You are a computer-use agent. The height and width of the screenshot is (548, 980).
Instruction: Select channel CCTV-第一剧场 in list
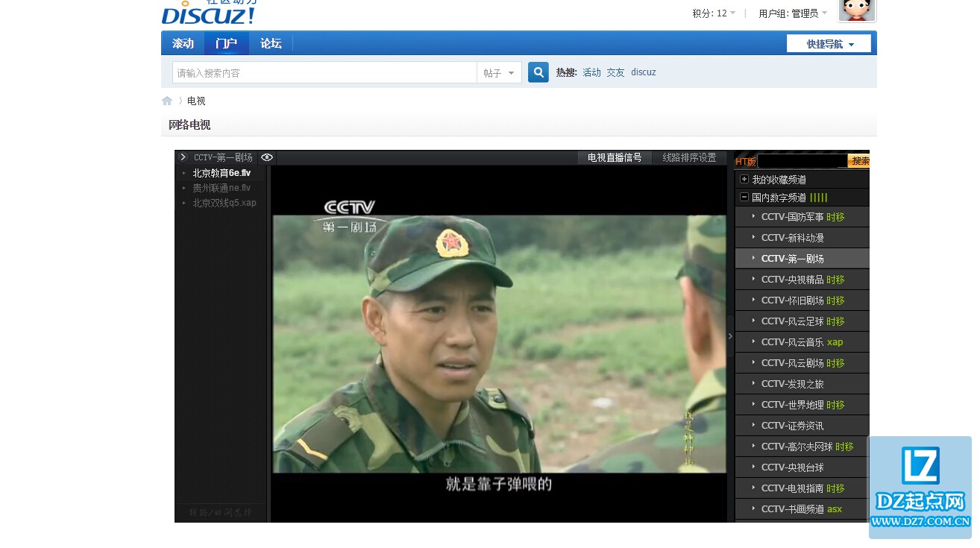pyautogui.click(x=802, y=259)
